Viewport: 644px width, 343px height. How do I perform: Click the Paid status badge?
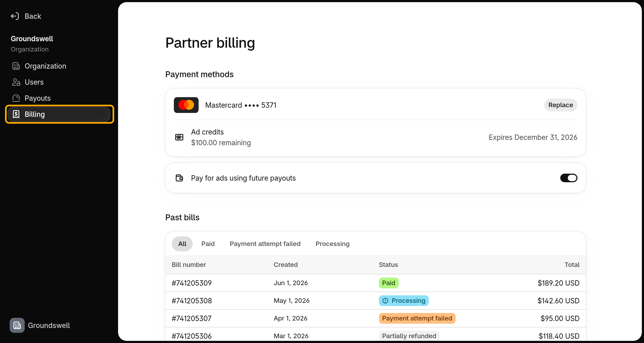tap(389, 283)
